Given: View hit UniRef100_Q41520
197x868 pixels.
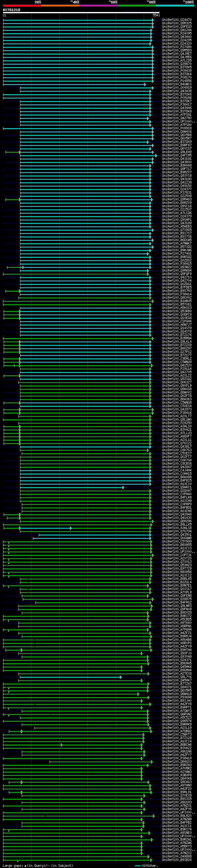Looking at the screenshot, I should pos(177,365).
